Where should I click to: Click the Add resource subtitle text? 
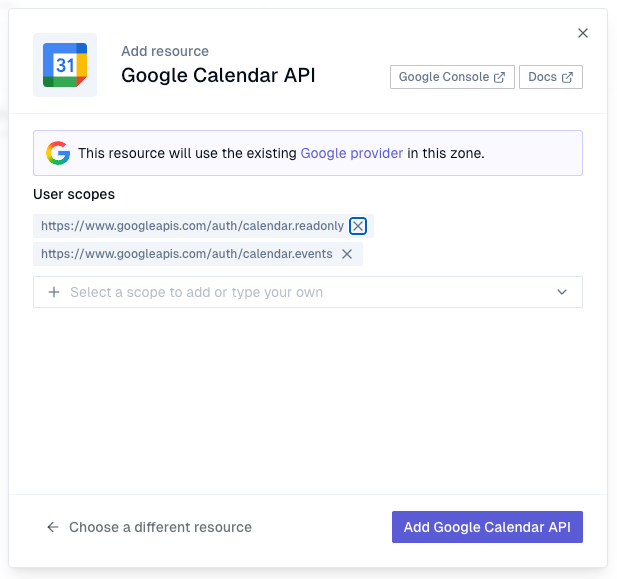165,51
